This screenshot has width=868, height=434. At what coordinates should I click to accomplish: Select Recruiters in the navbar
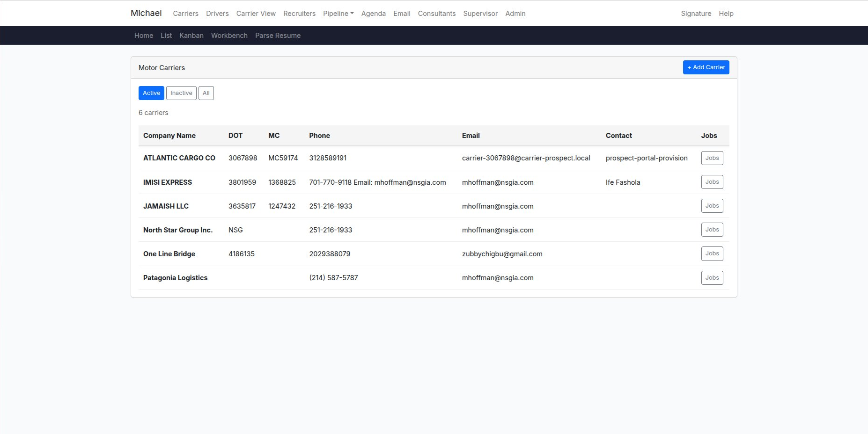[299, 14]
